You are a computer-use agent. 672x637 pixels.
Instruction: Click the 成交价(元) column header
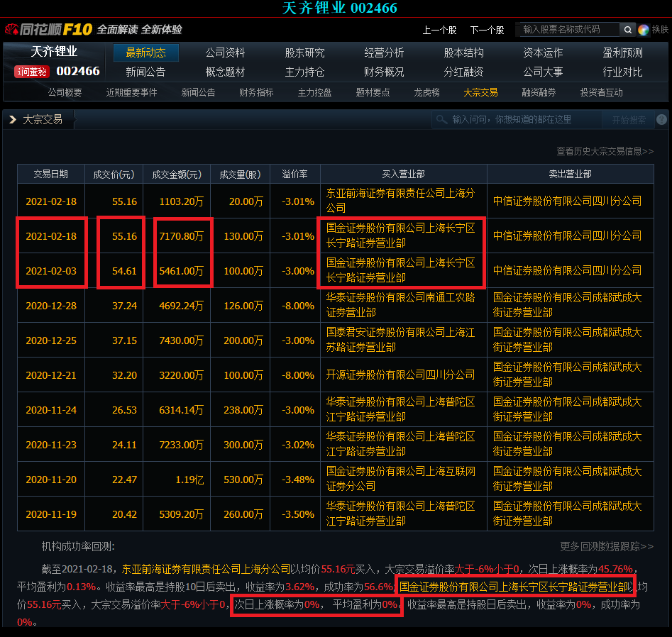point(114,175)
